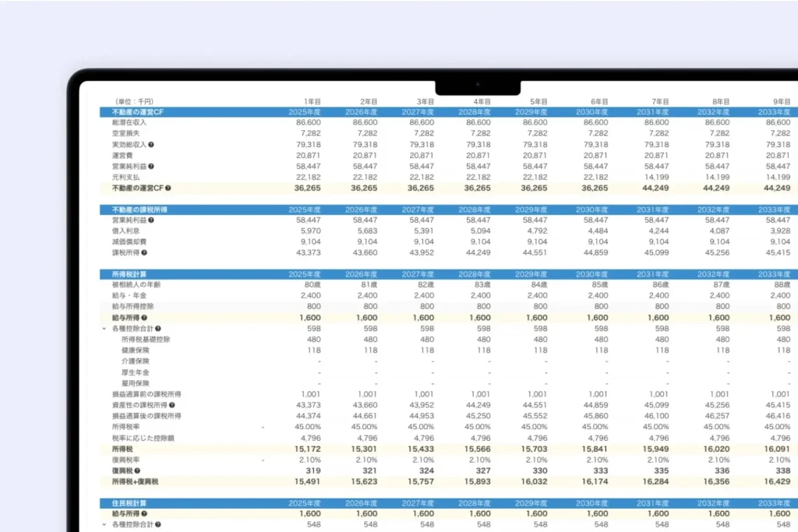Click help icon next to 営業純利益 in 不動産の課税所得 section

(x=151, y=220)
